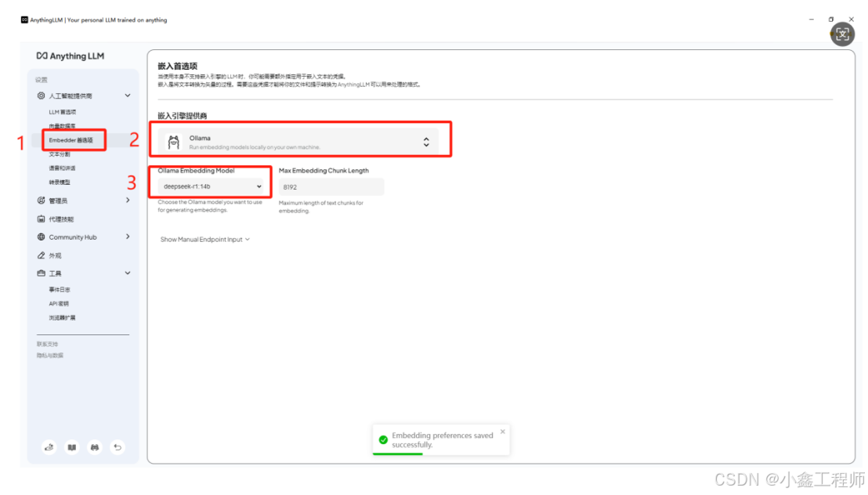
Task: Click the Ollama Embedding Model label
Action: [x=196, y=171]
